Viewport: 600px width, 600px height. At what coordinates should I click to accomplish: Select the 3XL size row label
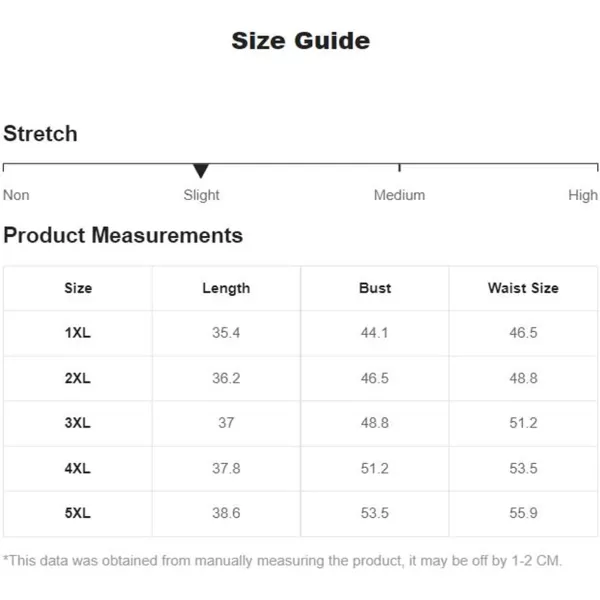coord(78,423)
